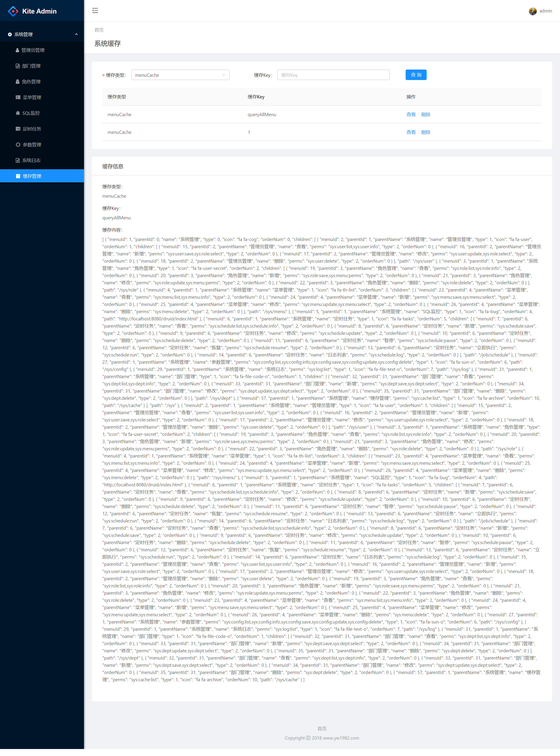Toggle the sidebar collapse icon
Viewport: 560px width, 756px height.
95,10
